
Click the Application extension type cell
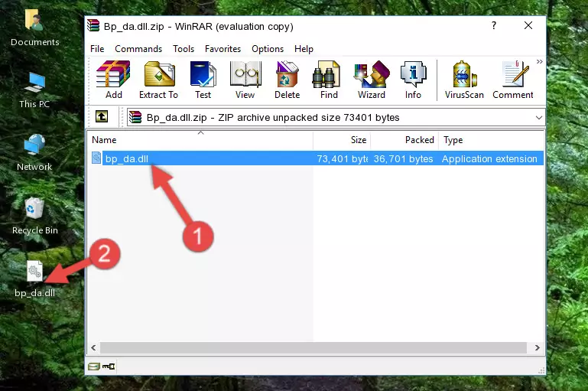tap(489, 158)
